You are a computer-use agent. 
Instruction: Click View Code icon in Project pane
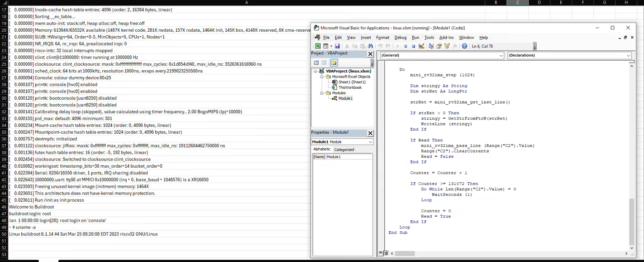[316, 63]
